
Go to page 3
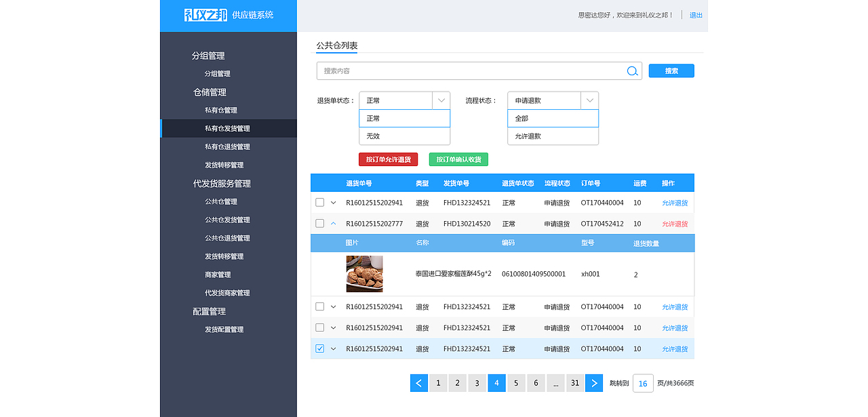[x=477, y=383]
